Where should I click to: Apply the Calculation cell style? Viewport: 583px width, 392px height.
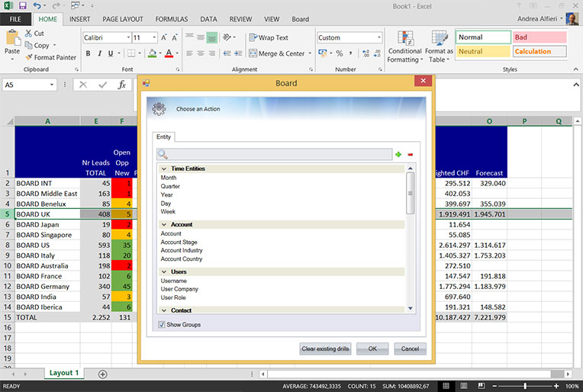(x=540, y=51)
